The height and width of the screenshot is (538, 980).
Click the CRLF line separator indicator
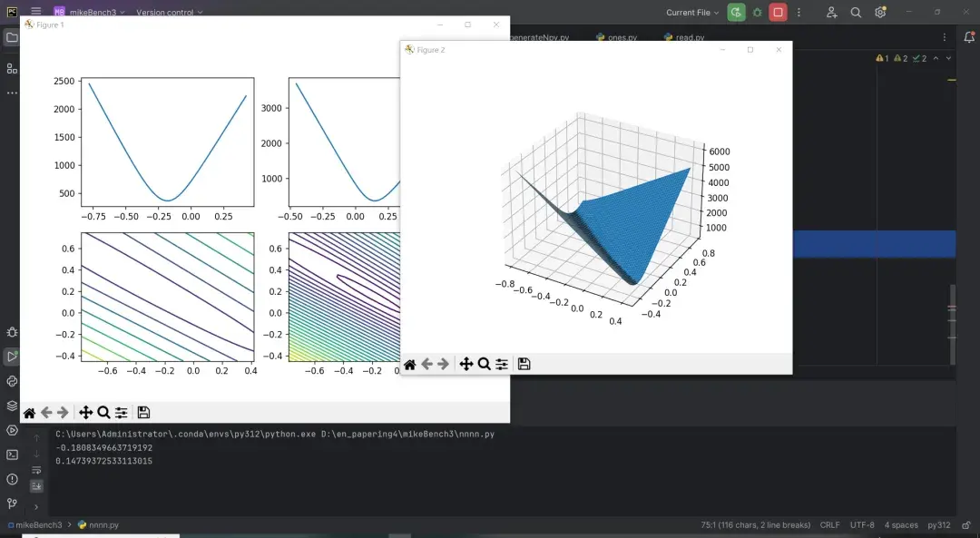[830, 525]
